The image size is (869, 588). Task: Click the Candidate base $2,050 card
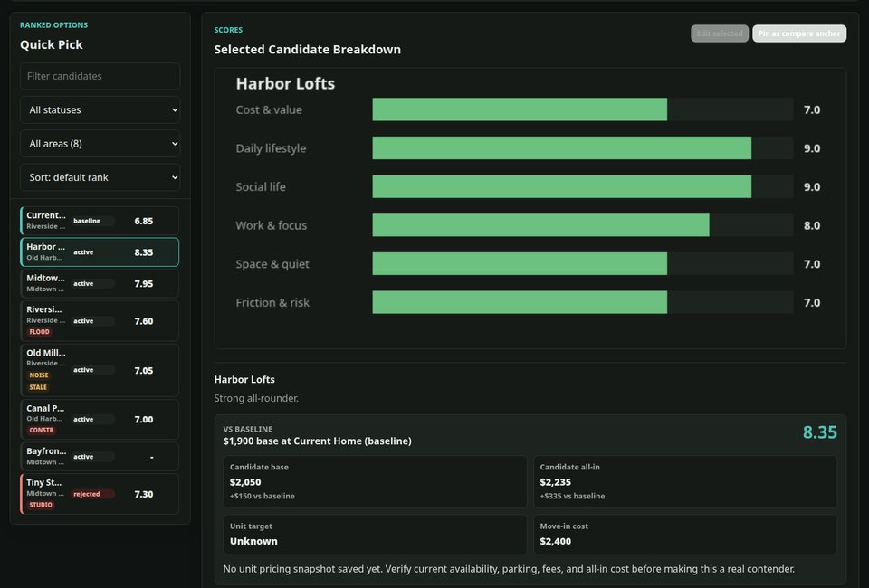pyautogui.click(x=375, y=481)
